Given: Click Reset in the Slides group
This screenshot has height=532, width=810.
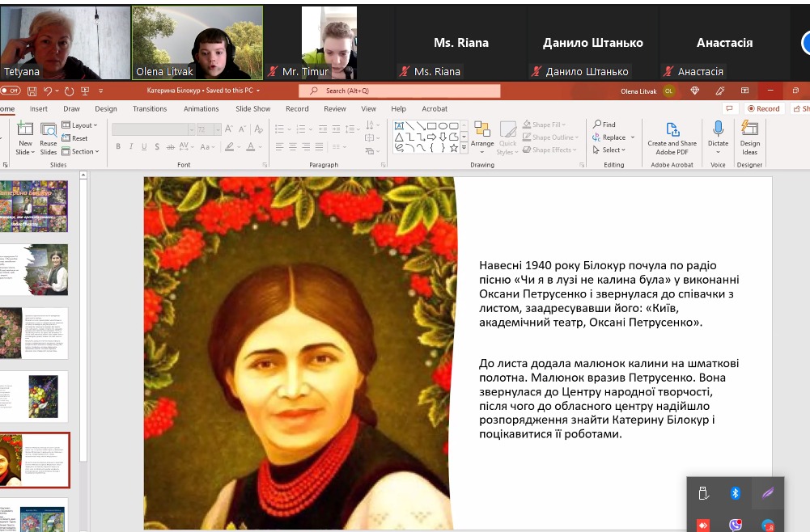Looking at the screenshot, I should [75, 138].
